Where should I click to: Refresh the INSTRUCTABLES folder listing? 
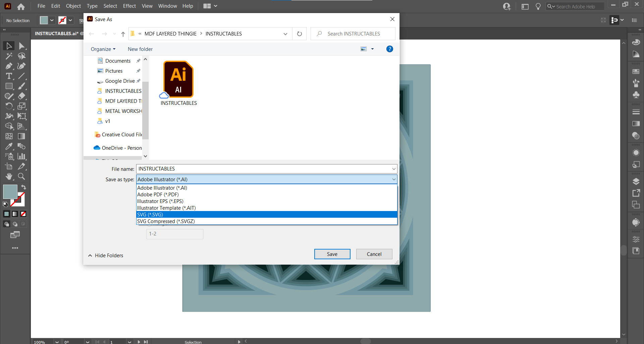300,34
